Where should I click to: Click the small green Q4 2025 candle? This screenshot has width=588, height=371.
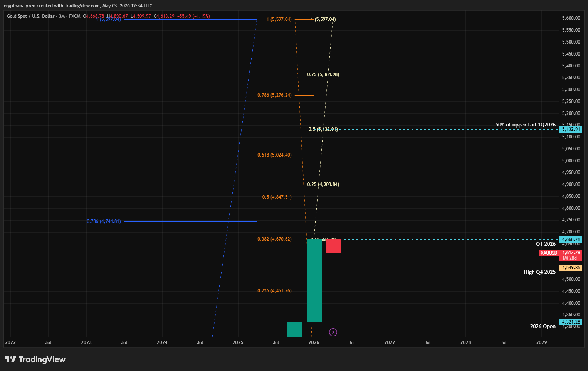pos(295,329)
